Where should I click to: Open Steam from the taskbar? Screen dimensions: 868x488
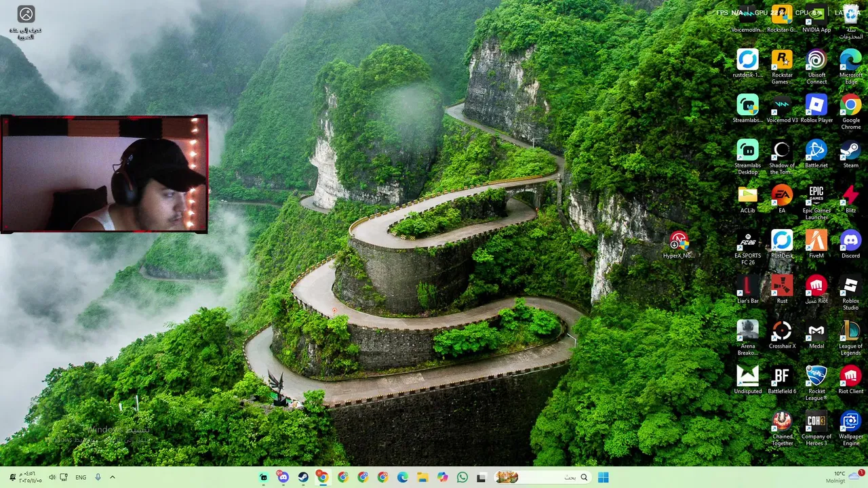[x=303, y=477]
